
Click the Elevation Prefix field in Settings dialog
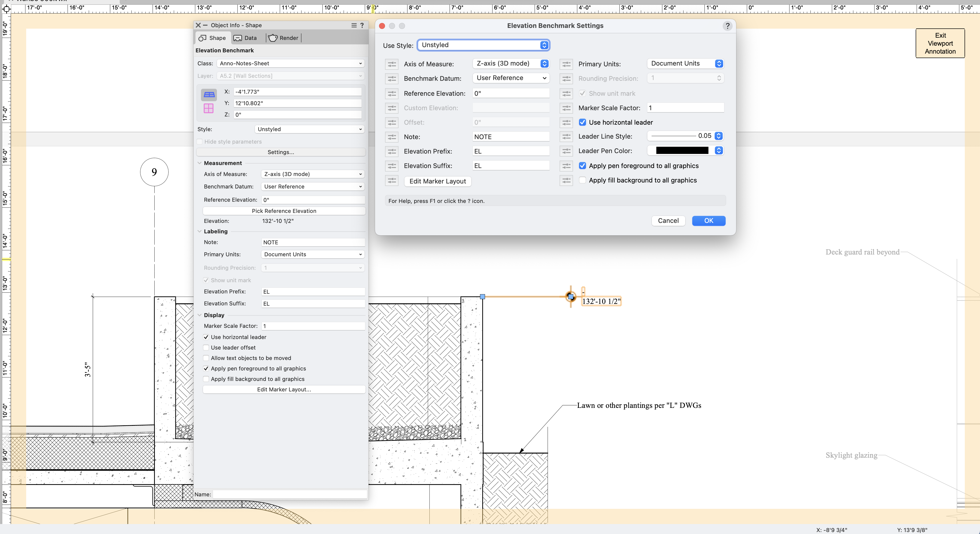tap(510, 151)
